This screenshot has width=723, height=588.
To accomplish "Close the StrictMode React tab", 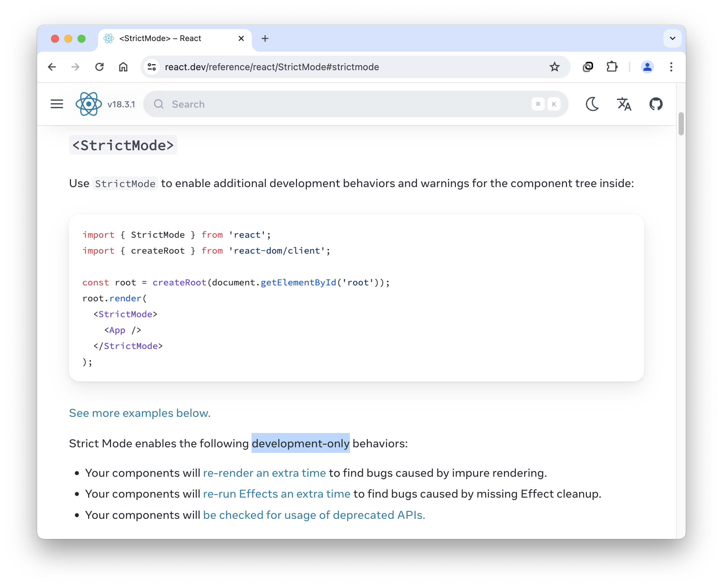I will coord(241,39).
